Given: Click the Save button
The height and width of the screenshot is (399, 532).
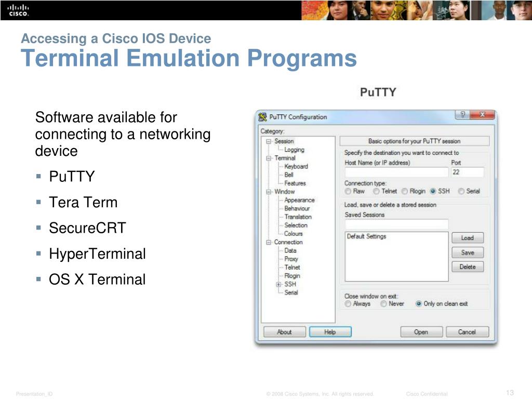Looking at the screenshot, I should click(468, 252).
